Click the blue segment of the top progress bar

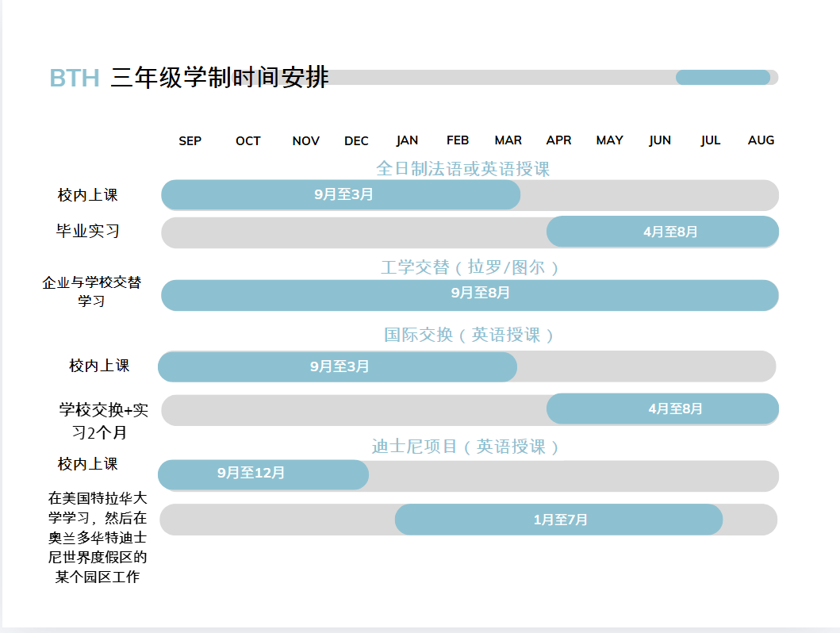point(723,77)
